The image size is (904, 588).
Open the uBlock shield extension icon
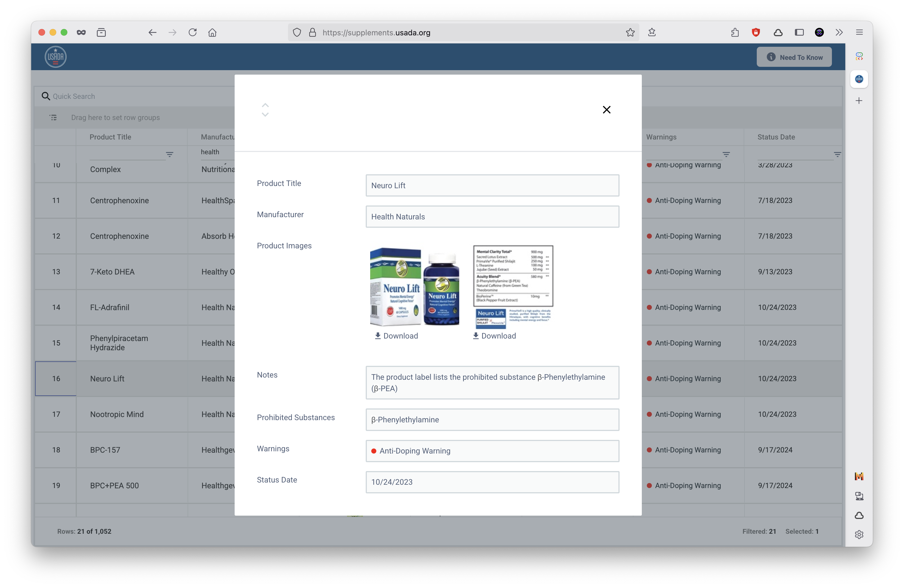(x=755, y=33)
